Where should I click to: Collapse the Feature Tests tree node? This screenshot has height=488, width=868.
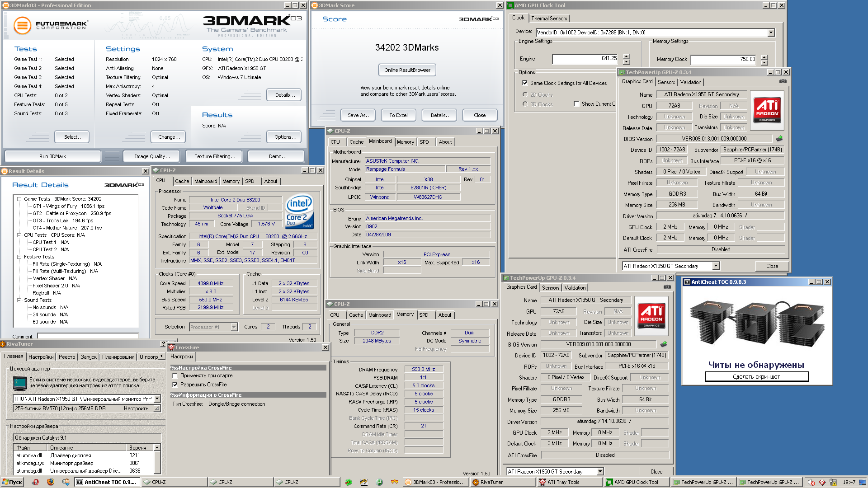[19, 257]
